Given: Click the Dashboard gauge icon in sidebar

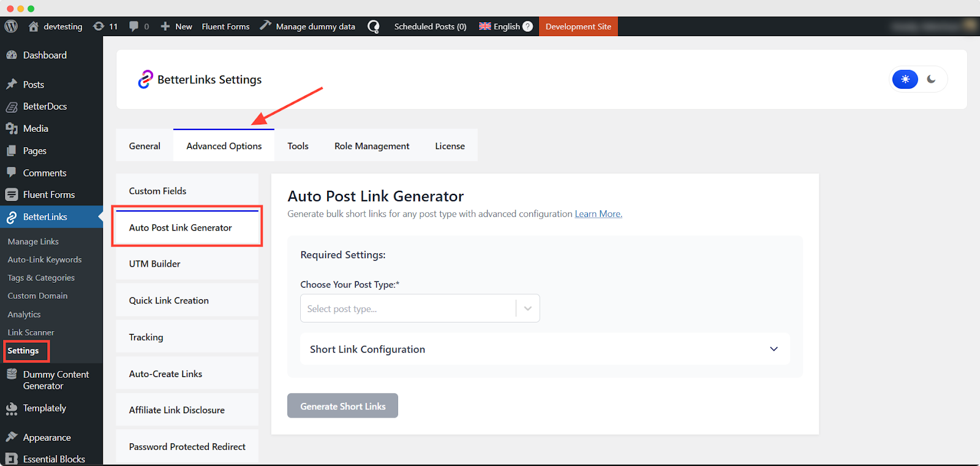Looking at the screenshot, I should pos(12,55).
